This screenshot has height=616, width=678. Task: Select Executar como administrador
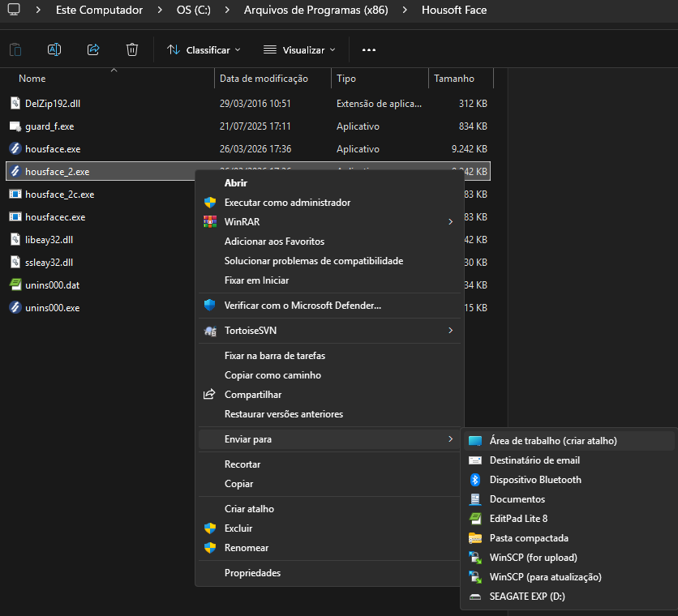(287, 203)
